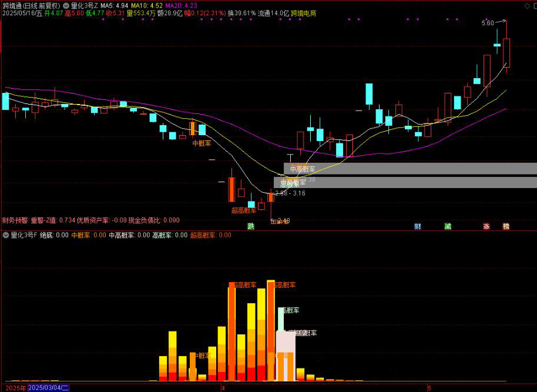Screen dimensions: 537x392
Task: Click the 跨境通 stock name title
Action: coord(12,5)
